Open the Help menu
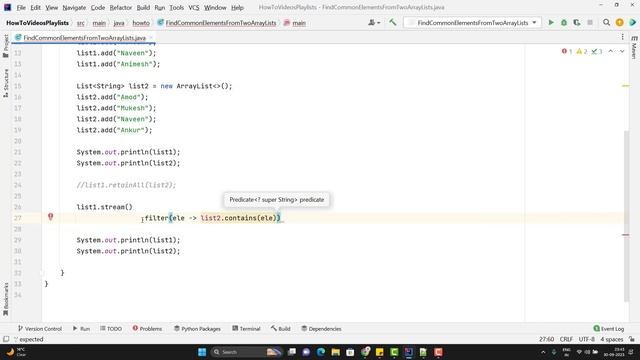Image resolution: width=640 pixels, height=360 pixels. (237, 7)
